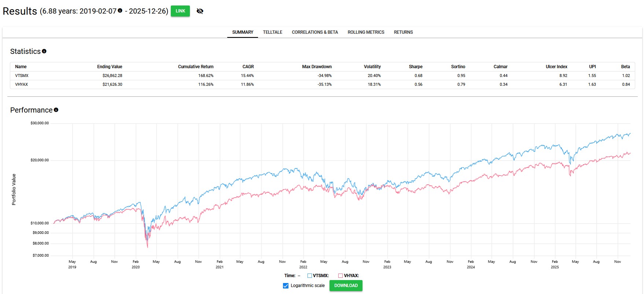The width and height of the screenshot is (644, 294).
Task: Click the Cumulative Return column header
Action: 196,67
